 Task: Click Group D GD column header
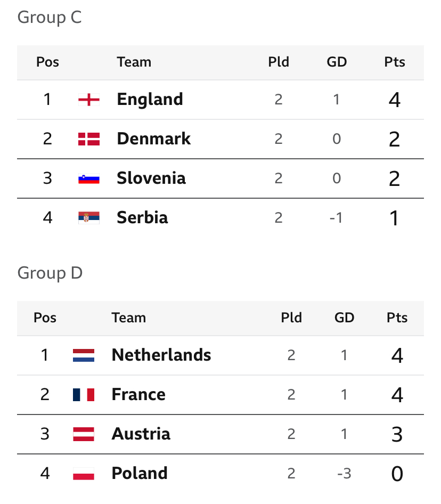[x=344, y=318]
